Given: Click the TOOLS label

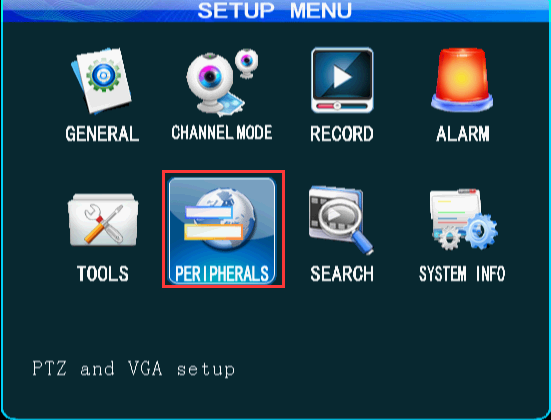Looking at the screenshot, I should [103, 274].
